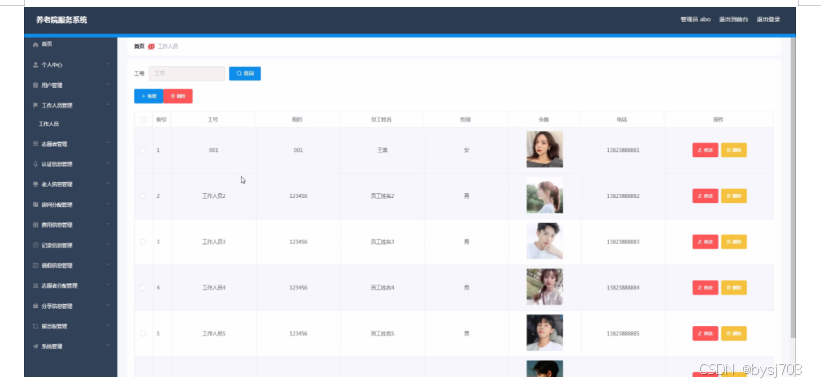Click yellow 删除 button for 工作人员4
This screenshot has height=385, width=821.
point(734,288)
